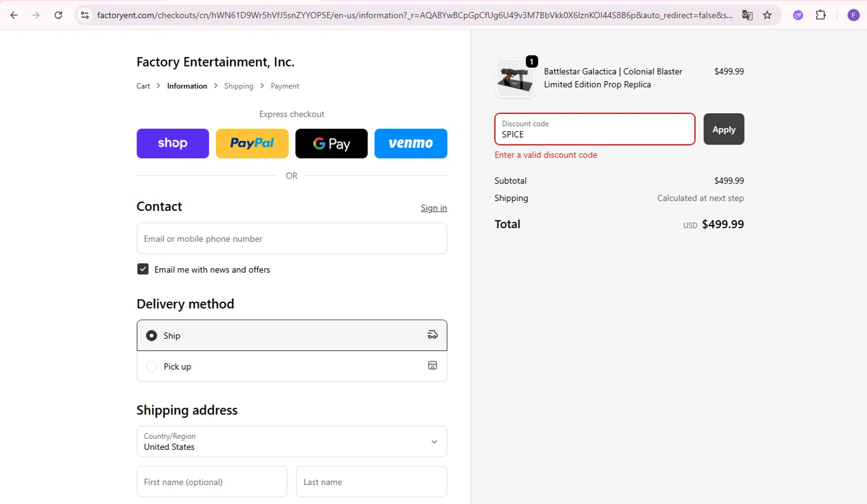Go to Cart breadcrumb
Image resolution: width=867 pixels, height=504 pixels.
143,86
